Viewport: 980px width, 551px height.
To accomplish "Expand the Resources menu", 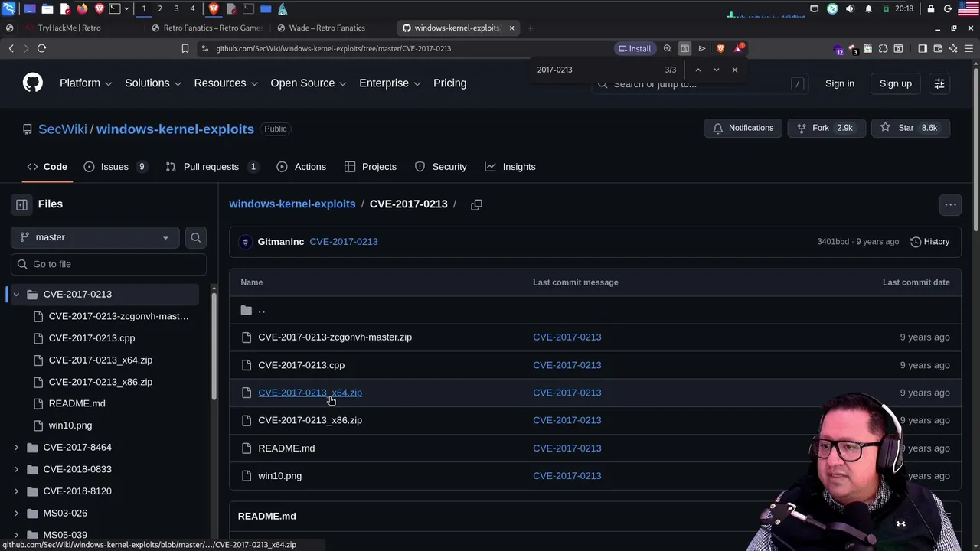I will [226, 83].
